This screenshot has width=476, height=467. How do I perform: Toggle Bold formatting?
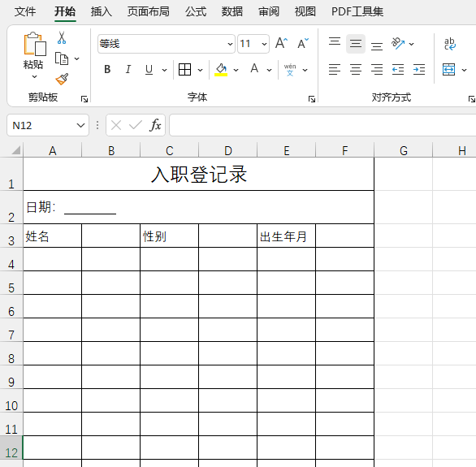point(107,70)
